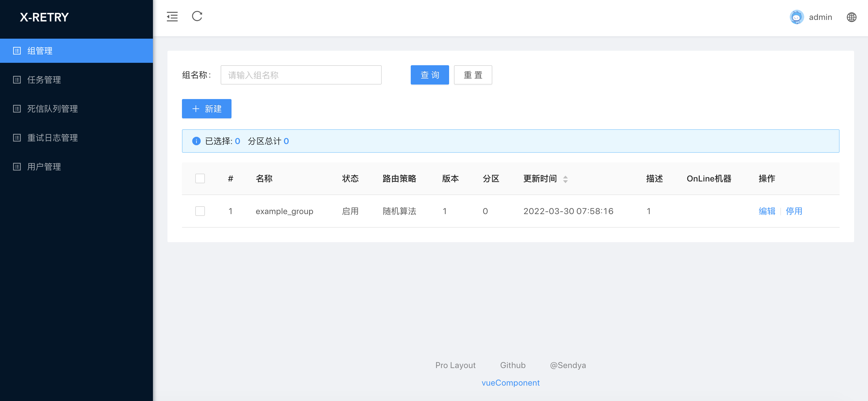
Task: Collapse the sidebar with menu-fold icon
Action: tap(172, 17)
